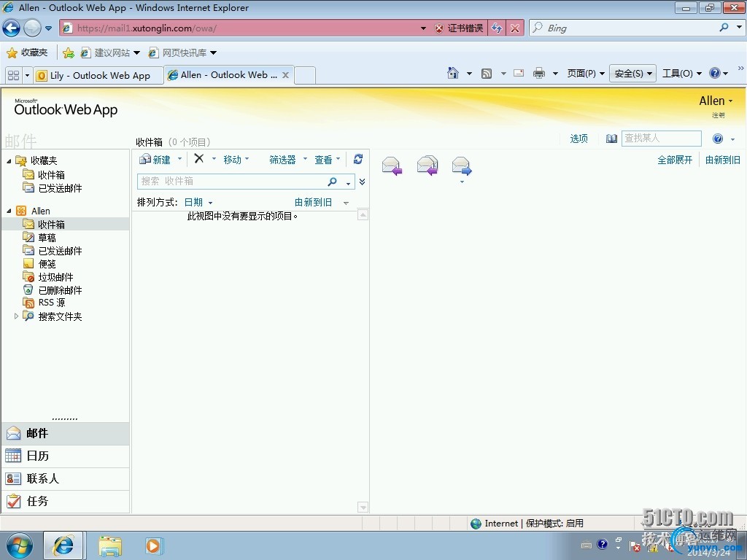Expand the 搜索文件夹 tree node
The width and height of the screenshot is (747, 560).
coord(16,316)
